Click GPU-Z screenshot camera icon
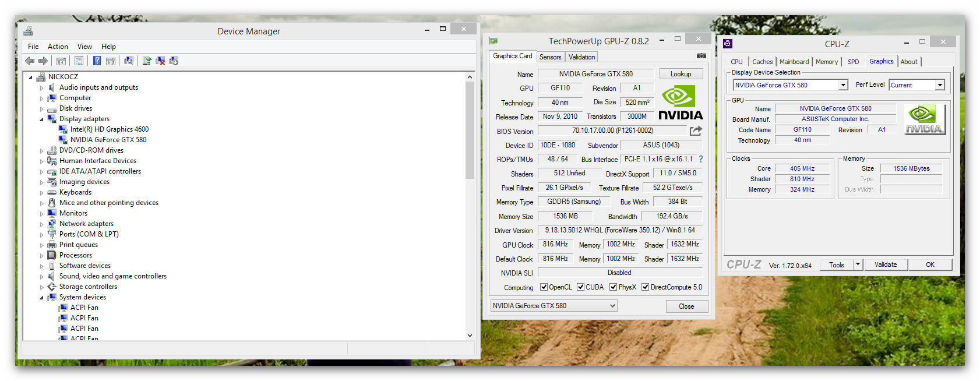The image size is (980, 381). pos(701,56)
